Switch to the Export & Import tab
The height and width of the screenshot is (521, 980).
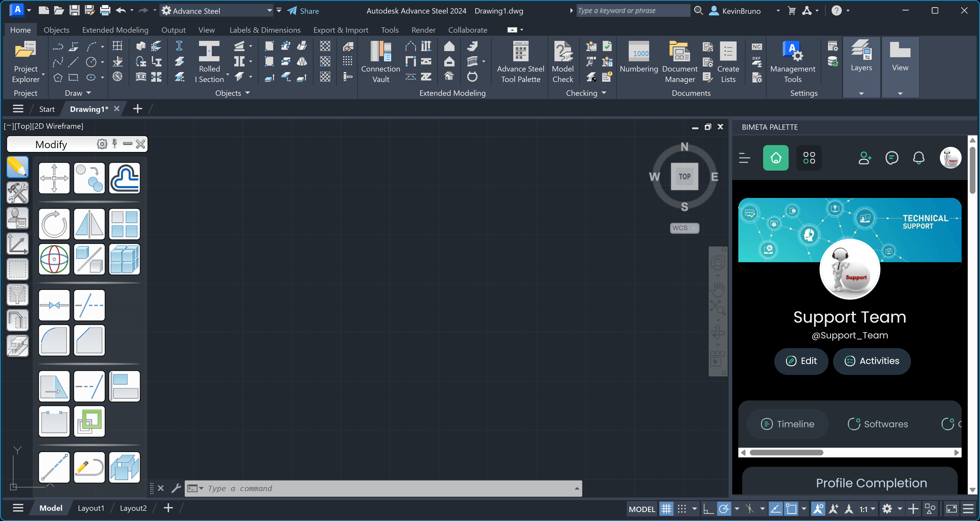point(341,30)
